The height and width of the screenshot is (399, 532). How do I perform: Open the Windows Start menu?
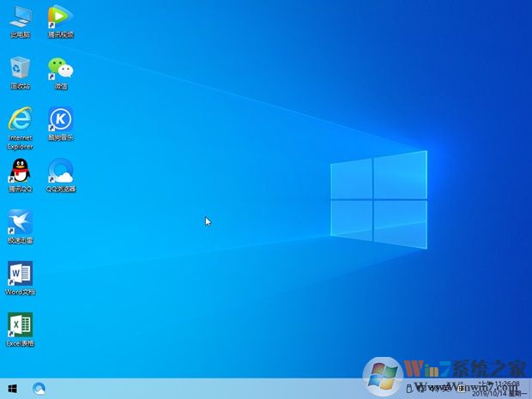(x=13, y=389)
